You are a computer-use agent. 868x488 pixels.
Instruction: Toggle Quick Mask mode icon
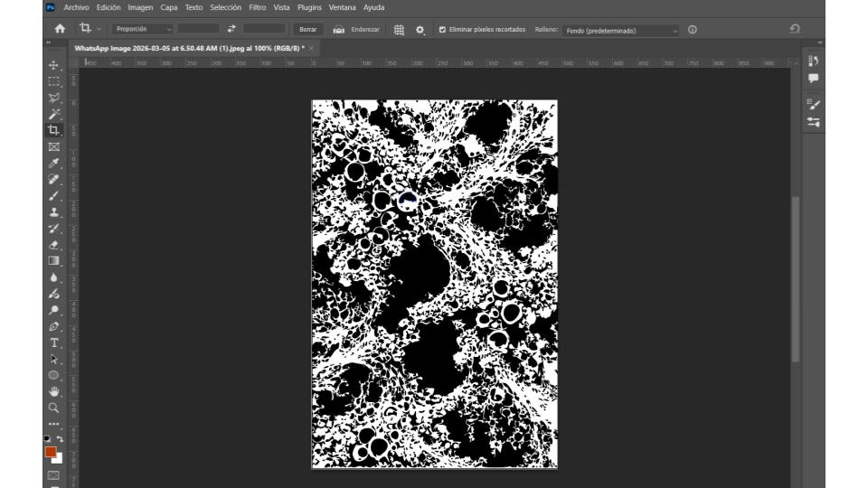pos(53,475)
